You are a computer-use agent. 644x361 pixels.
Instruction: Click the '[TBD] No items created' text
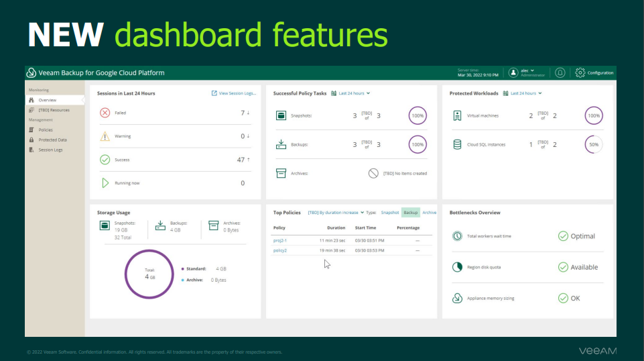405,173
